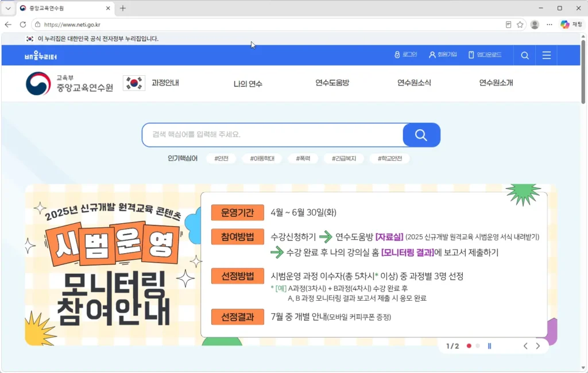The image size is (588, 373).
Task: Open the reader view icon
Action: 508,24
